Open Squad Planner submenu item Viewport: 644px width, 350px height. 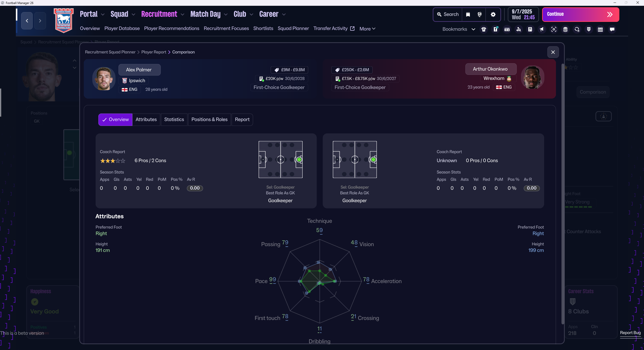[293, 28]
